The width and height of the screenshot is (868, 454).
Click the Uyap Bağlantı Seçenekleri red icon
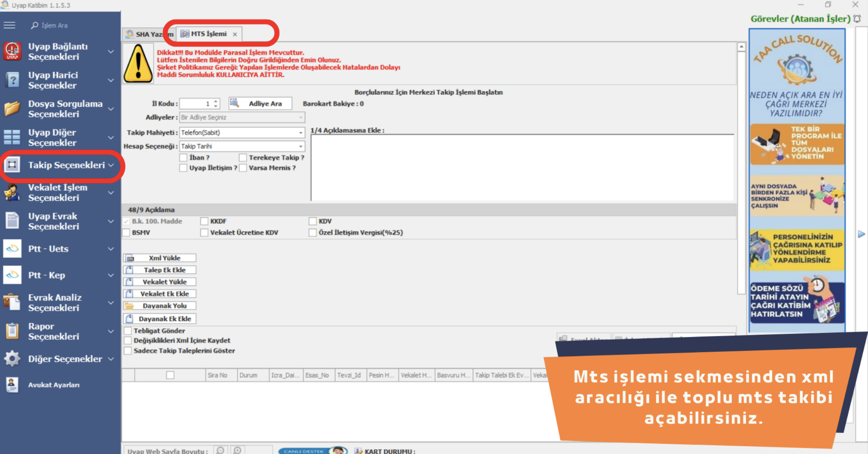[12, 51]
